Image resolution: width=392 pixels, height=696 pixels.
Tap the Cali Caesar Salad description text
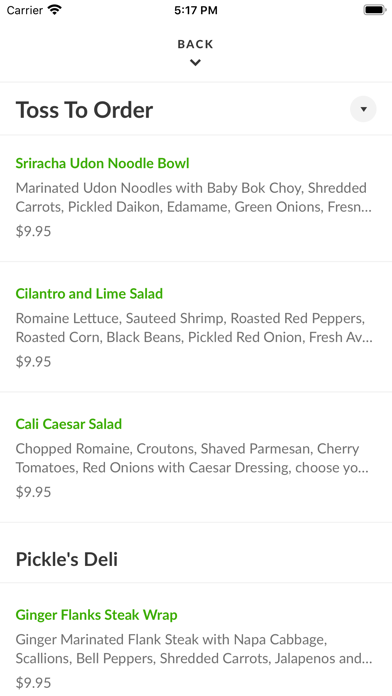[192, 458]
